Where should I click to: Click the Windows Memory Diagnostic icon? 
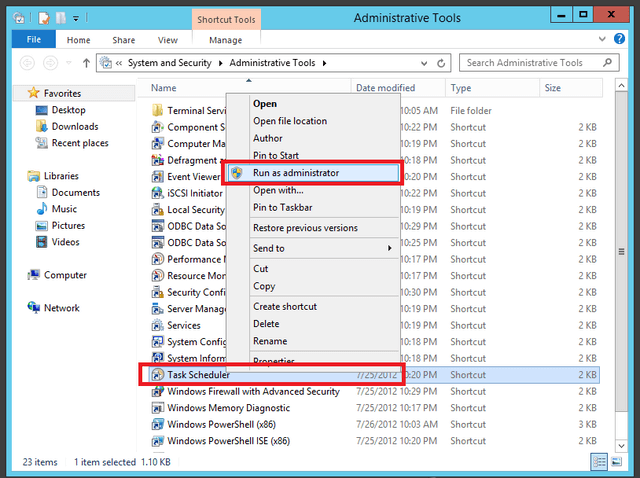click(x=158, y=408)
